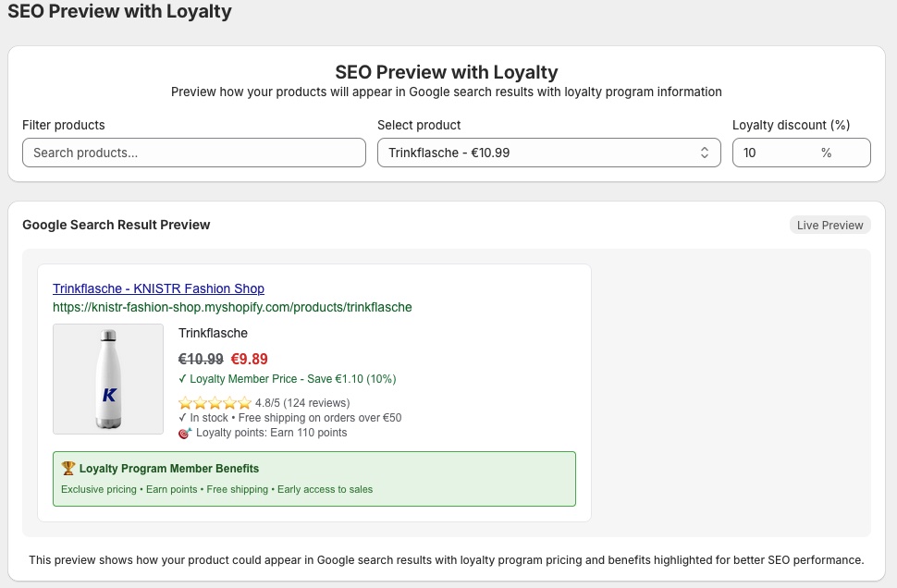Select the water bottle product thumbnail
897x588 pixels.
point(108,379)
